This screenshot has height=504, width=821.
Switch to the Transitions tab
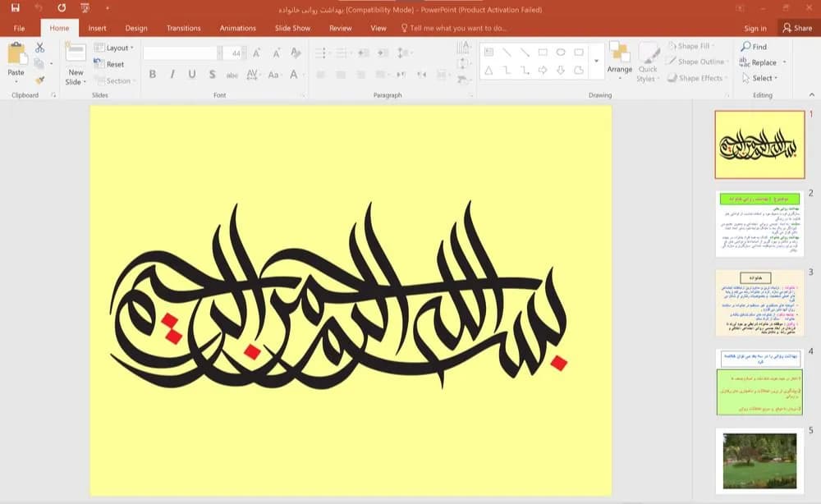point(183,28)
